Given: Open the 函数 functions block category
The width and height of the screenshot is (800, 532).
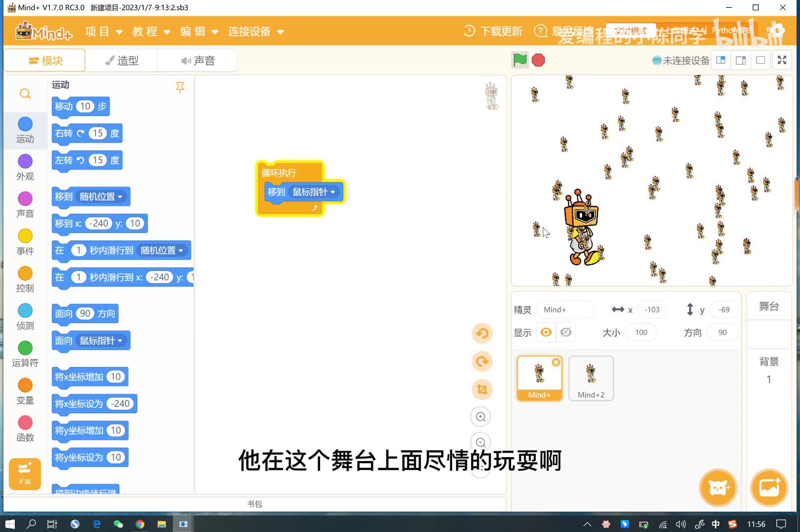Looking at the screenshot, I should 25,430.
